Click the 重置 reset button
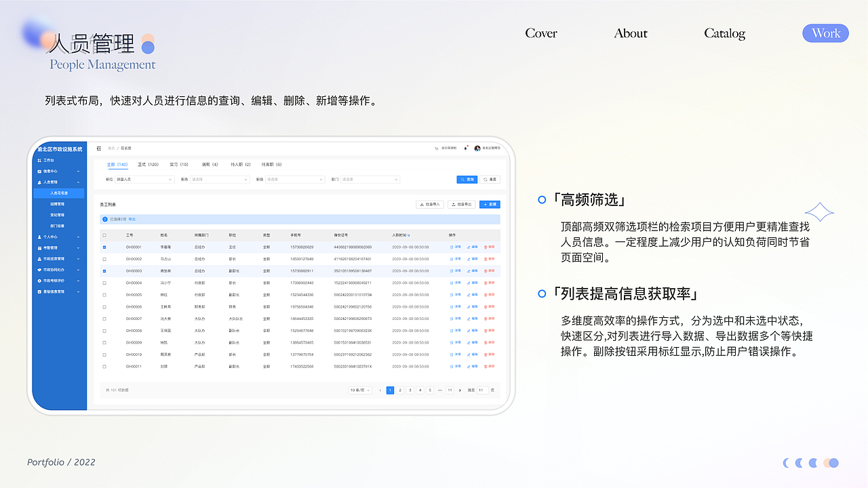Screen dimensions: 868x488 490,180
